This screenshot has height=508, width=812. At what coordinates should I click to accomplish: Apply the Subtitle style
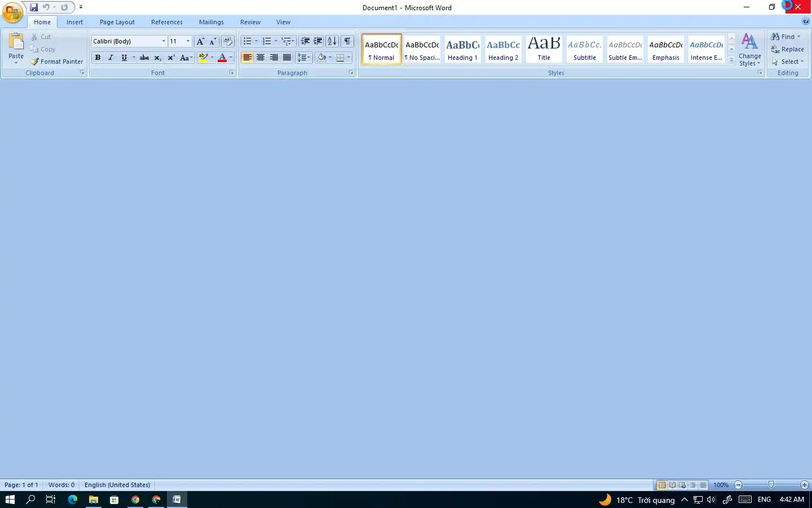click(x=584, y=49)
